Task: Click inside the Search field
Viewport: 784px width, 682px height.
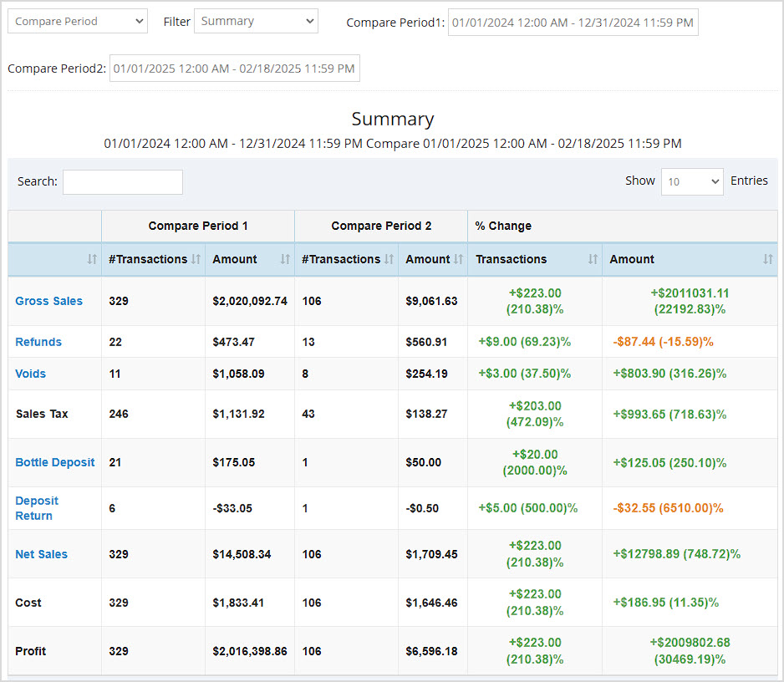Action: point(122,181)
